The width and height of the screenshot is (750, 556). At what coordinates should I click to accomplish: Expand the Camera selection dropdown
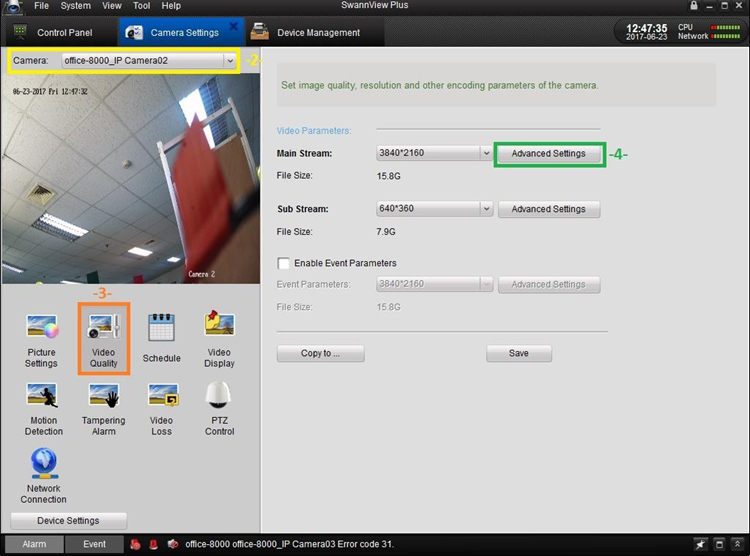[230, 61]
